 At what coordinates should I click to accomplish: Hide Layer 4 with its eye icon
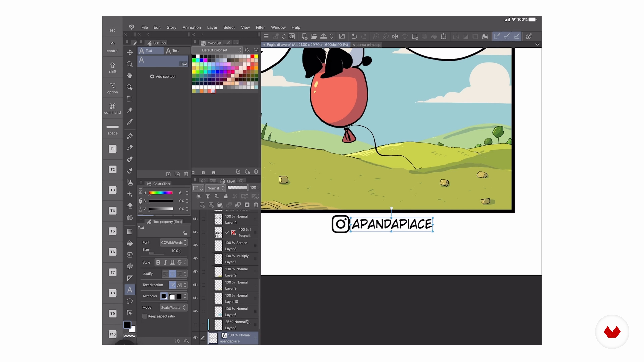coord(195,219)
